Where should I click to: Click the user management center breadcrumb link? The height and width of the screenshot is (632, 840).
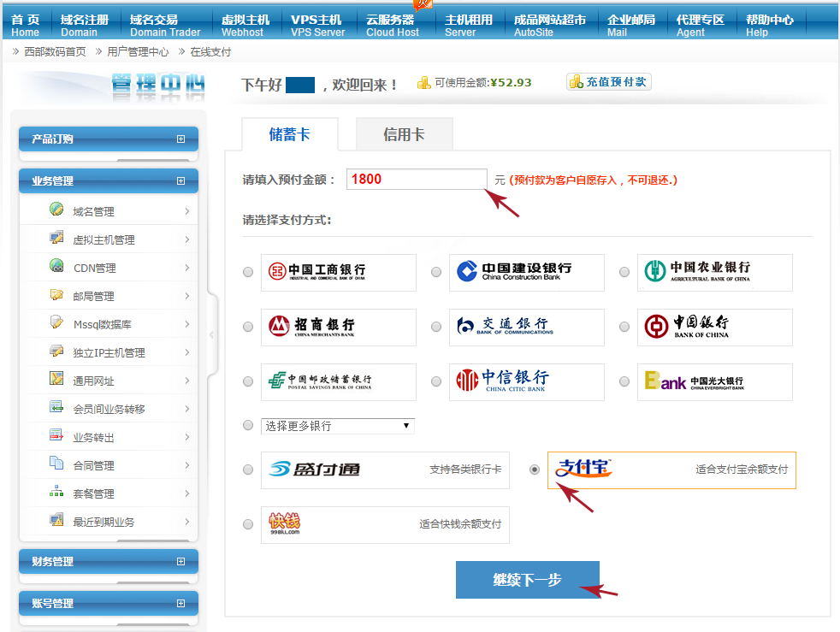point(138,51)
